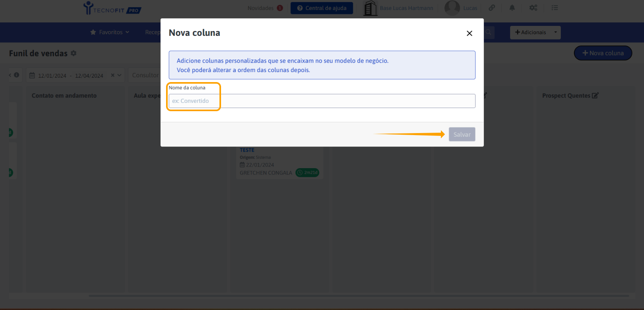This screenshot has width=644, height=310.
Task: Click the Nova coluna button on page
Action: [x=603, y=53]
